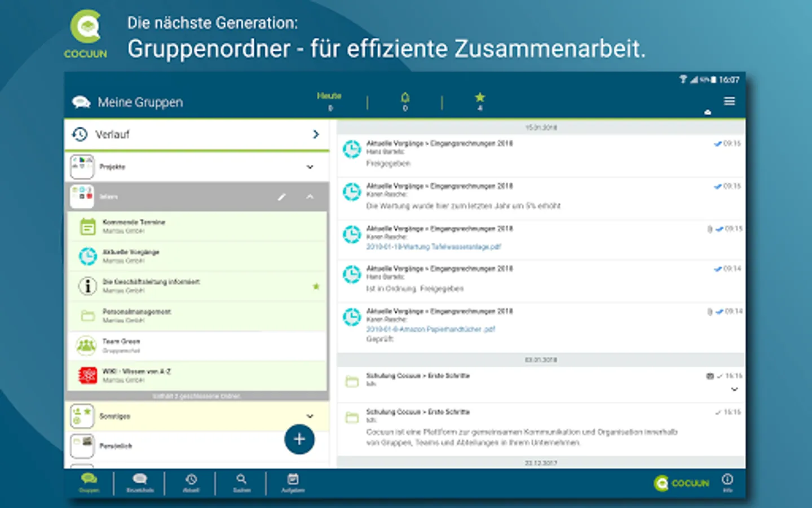
Task: Open the Personalmanagement group
Action: pyautogui.click(x=197, y=316)
